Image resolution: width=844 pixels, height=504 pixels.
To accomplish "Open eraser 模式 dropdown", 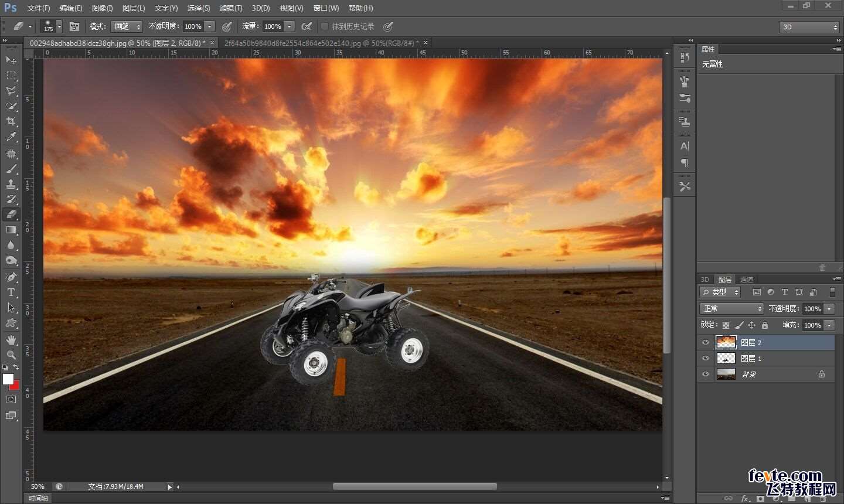I will coord(127,26).
